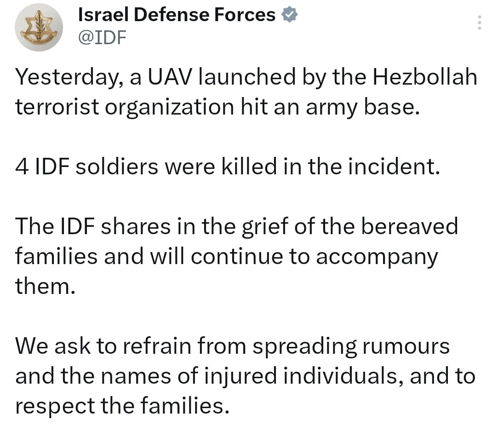Open the Israel Defense Forces display name
The width and height of the screenshot is (504, 426).
point(177,15)
